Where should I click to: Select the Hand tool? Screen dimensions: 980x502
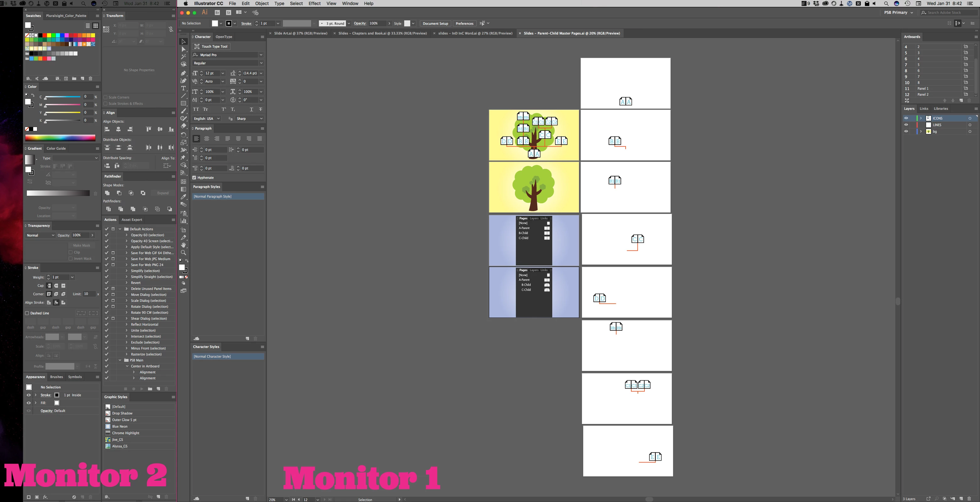183,245
